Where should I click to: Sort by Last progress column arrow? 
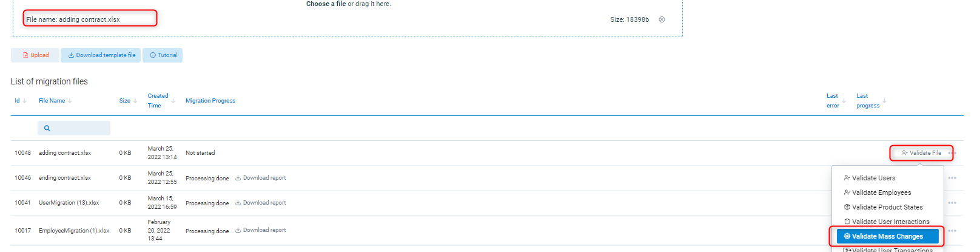(x=884, y=101)
